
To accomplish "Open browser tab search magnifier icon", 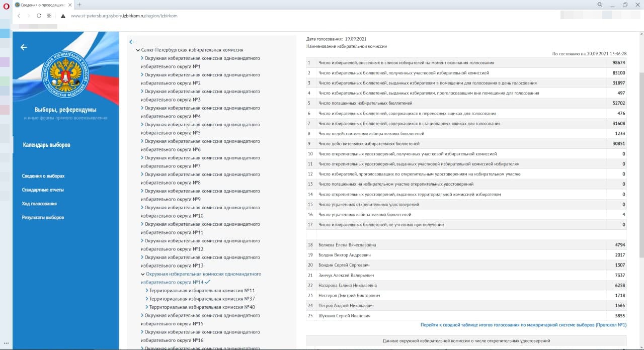I will 600,5.
